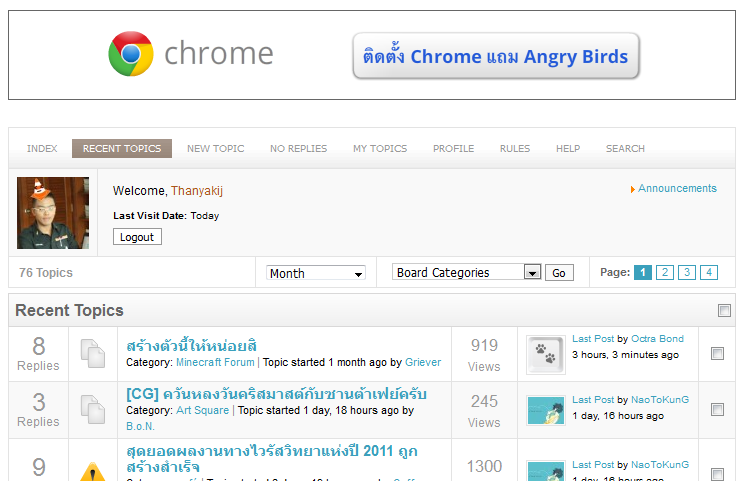Viewport: 751px width, 481px height.
Task: Tick the checkbox for the 245-views topic
Action: (717, 410)
